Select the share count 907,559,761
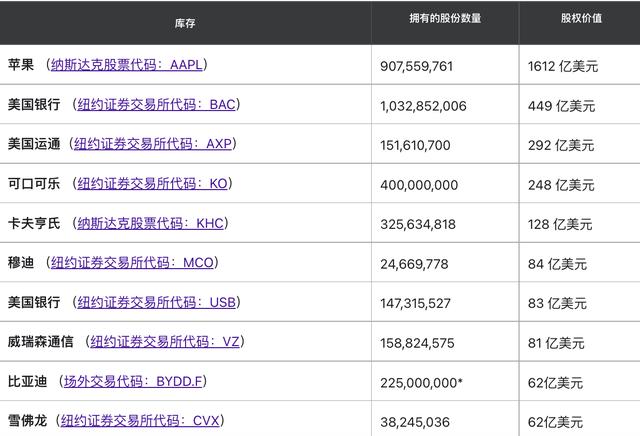 point(416,66)
